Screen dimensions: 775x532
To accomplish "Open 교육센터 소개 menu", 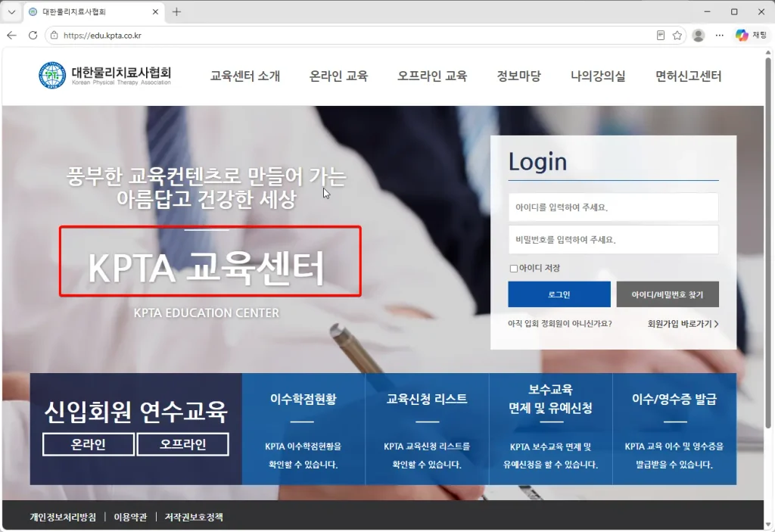I will coord(245,76).
